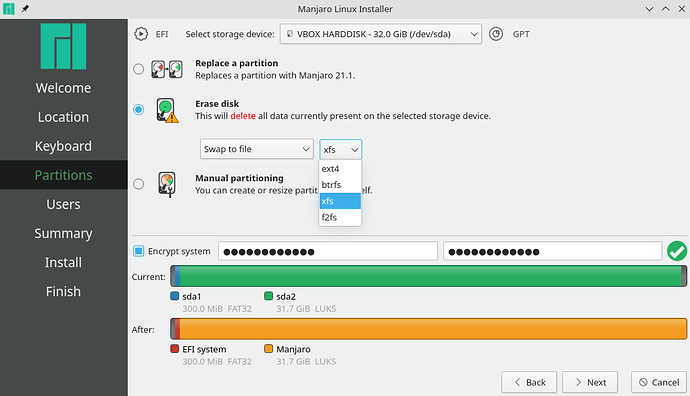Click the pin icon in title bar
Image resolution: width=690 pixels, height=396 pixels.
25,8
